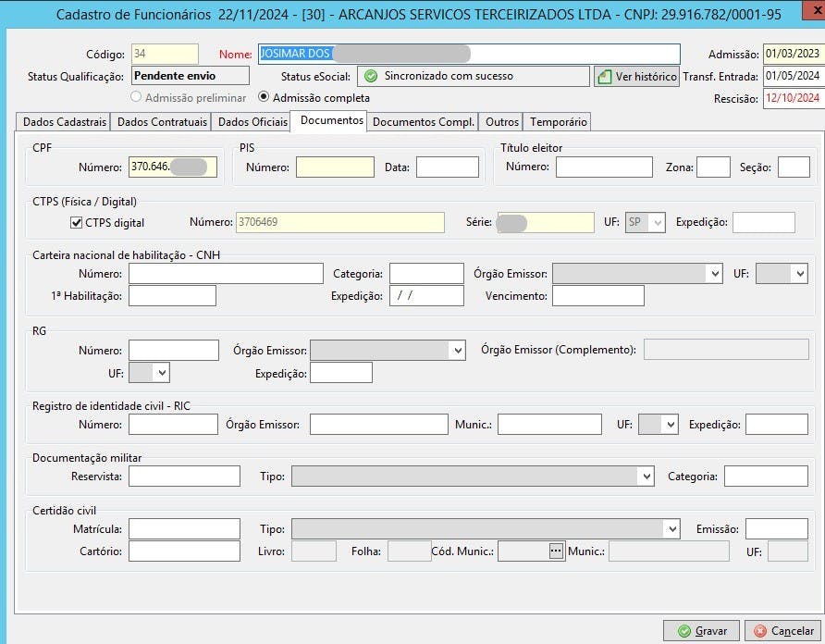Screen dimensions: 825x644
Task: Open the Cód. Munic. lookup ellipsis button
Action: pos(556,551)
